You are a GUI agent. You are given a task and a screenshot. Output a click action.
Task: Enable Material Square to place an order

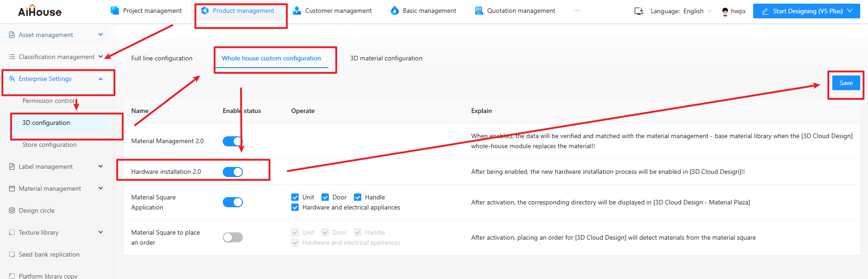click(x=232, y=237)
